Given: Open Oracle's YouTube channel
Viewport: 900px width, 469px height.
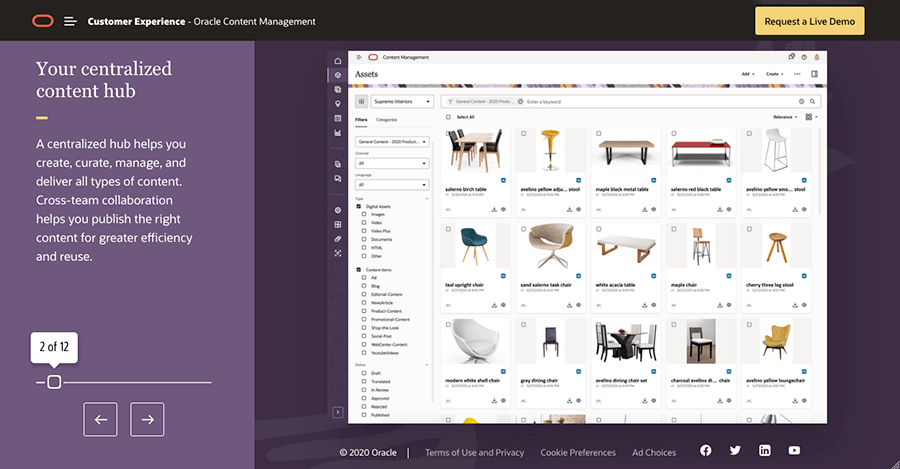Looking at the screenshot, I should [x=794, y=451].
